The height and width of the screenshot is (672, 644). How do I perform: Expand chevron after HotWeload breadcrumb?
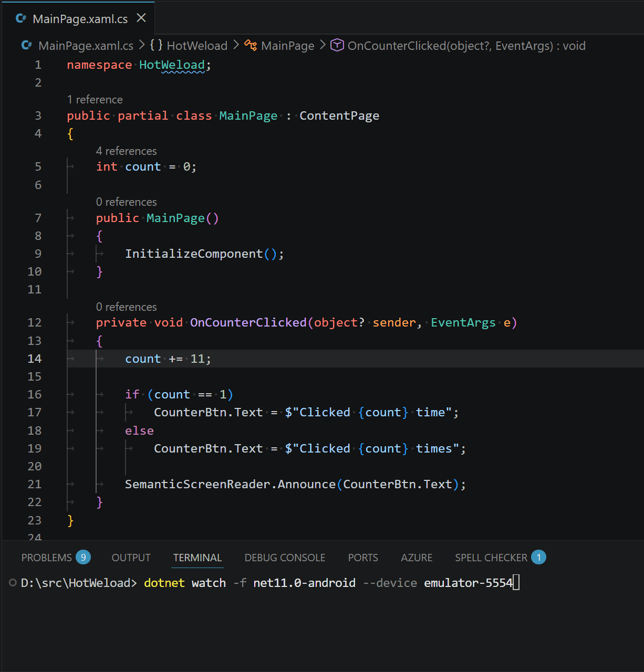236,46
